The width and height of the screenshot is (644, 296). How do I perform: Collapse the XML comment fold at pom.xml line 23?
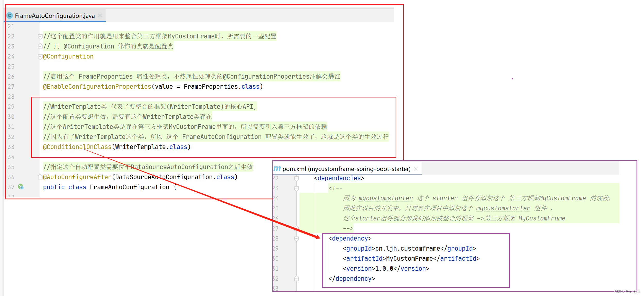pos(296,188)
